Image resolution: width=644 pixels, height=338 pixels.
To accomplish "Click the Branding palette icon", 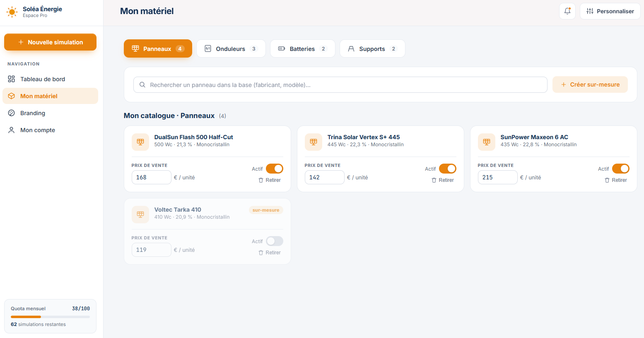I will (12, 113).
